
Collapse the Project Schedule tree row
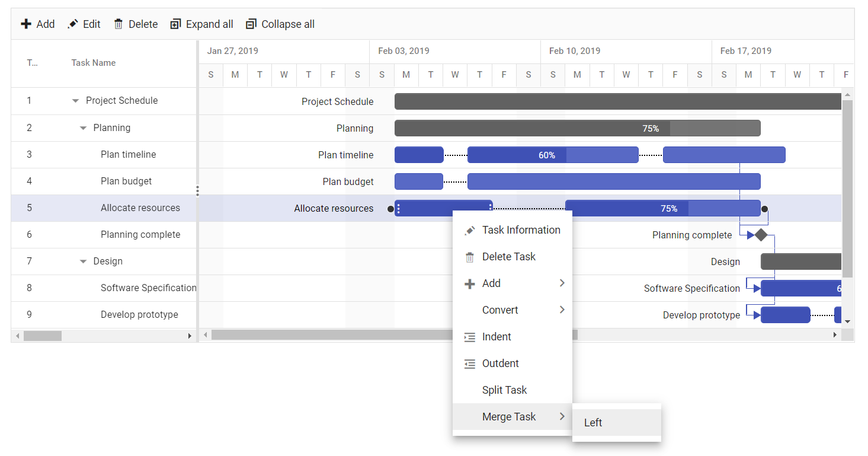(x=75, y=101)
